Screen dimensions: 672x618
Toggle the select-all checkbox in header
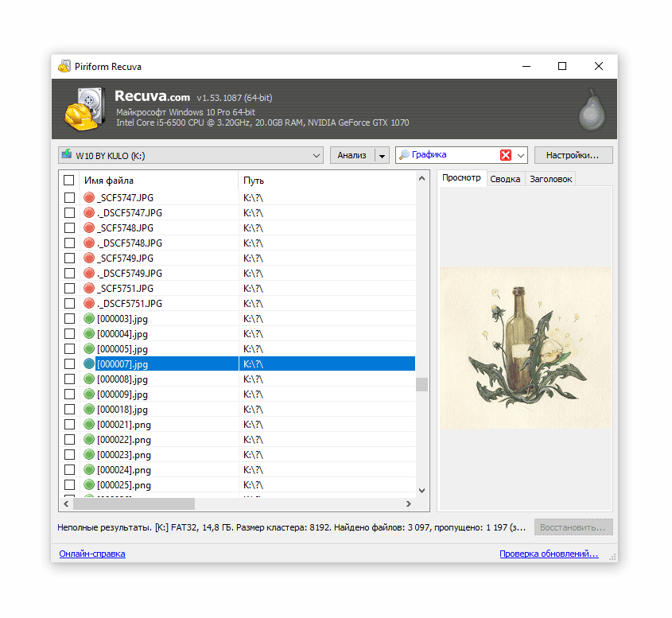coord(68,180)
